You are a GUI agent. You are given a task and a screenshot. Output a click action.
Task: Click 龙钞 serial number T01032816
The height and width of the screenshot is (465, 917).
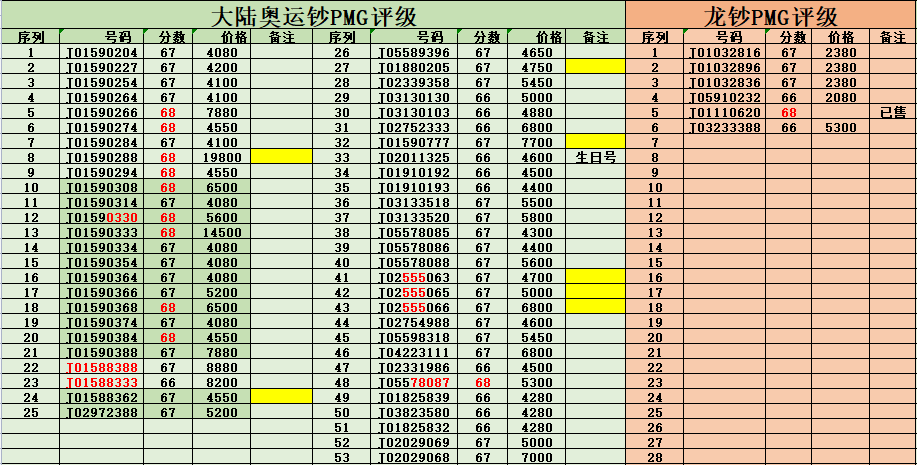point(725,53)
